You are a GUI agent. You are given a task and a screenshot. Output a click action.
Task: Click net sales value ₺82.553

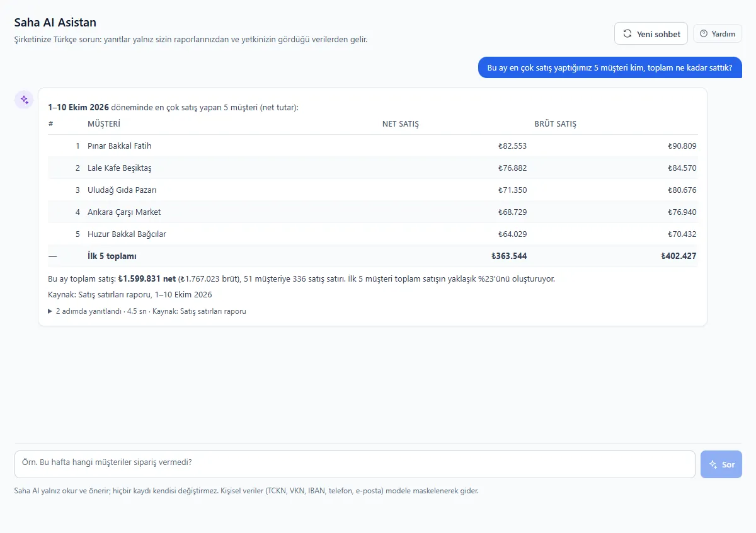coord(512,146)
